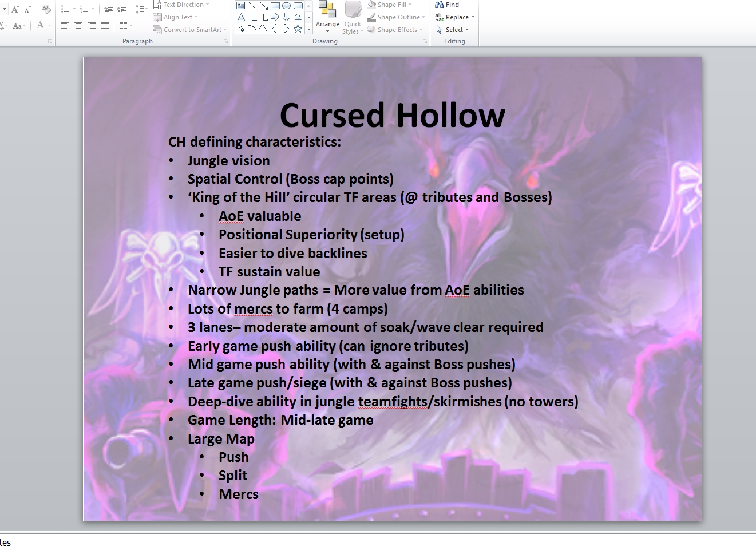Viewport: 756px width, 550px height.
Task: Select the Arrow line shape
Action: (264, 5)
